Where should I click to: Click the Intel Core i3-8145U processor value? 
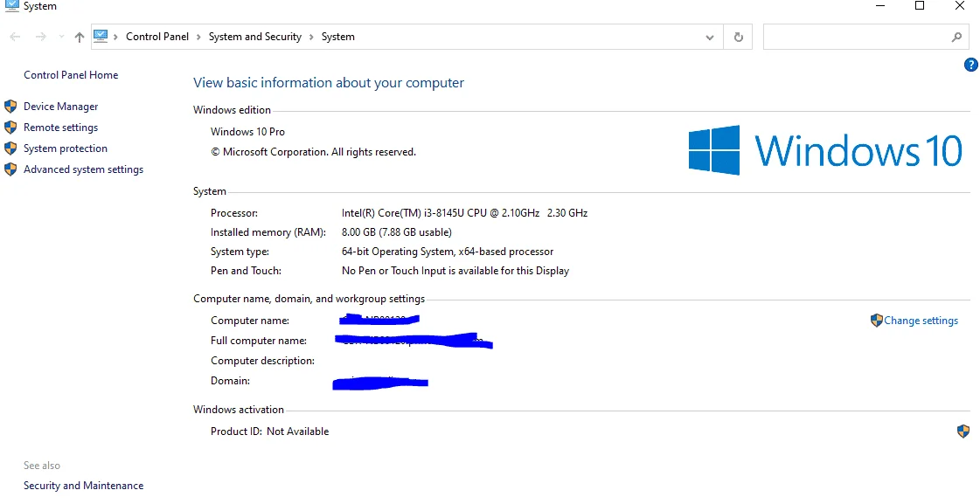pyautogui.click(x=464, y=213)
